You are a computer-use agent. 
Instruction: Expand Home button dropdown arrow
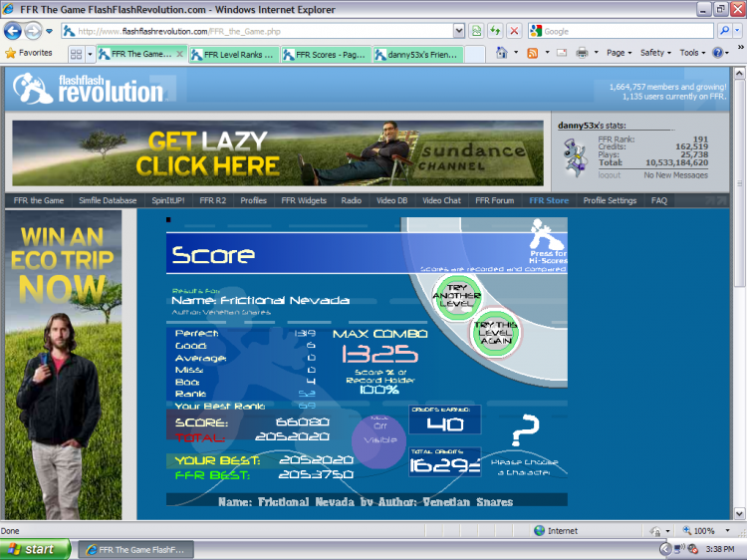[516, 53]
